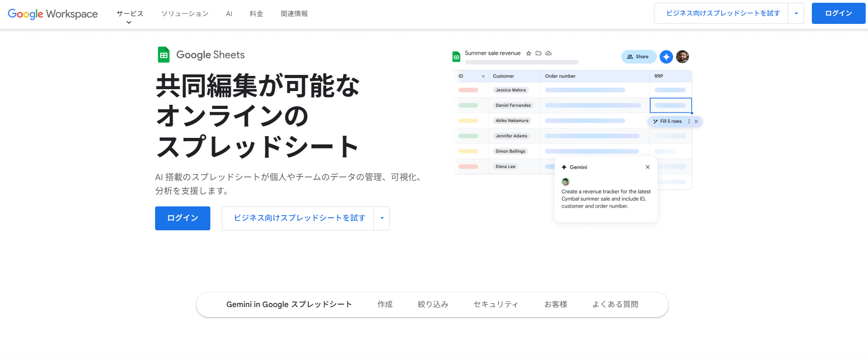Expand the hero try-Sheets dropdown arrow
The width and height of the screenshot is (868, 359).
[382, 218]
